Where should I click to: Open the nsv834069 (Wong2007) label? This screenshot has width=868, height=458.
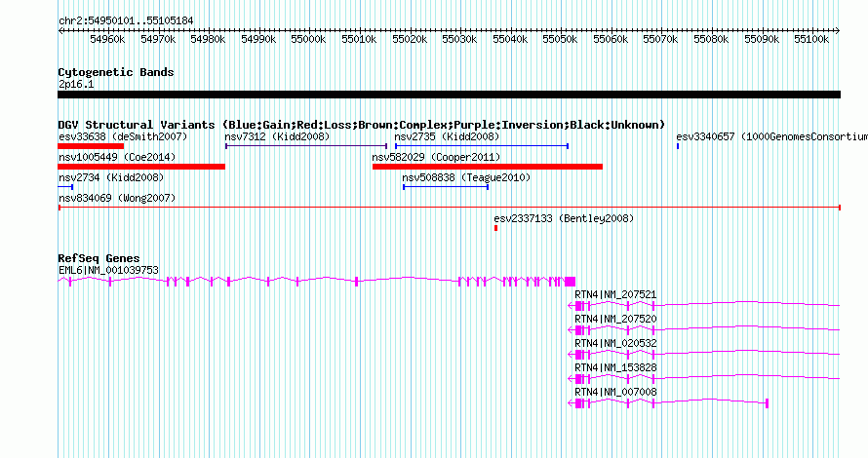(x=117, y=198)
